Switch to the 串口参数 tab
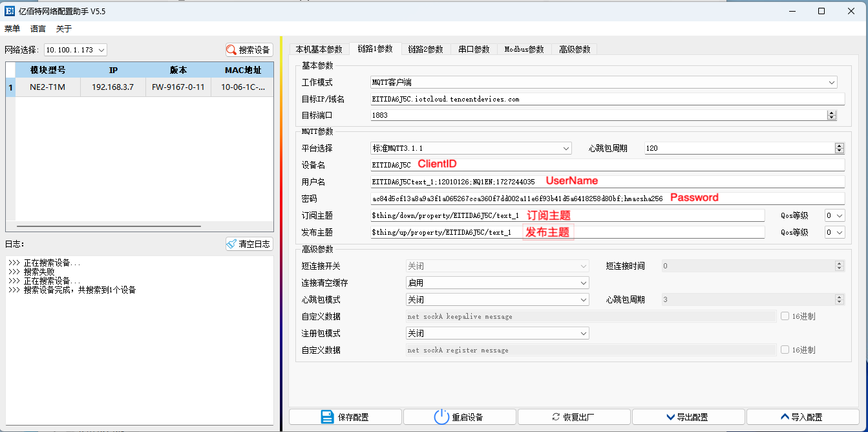868x432 pixels. (x=474, y=49)
